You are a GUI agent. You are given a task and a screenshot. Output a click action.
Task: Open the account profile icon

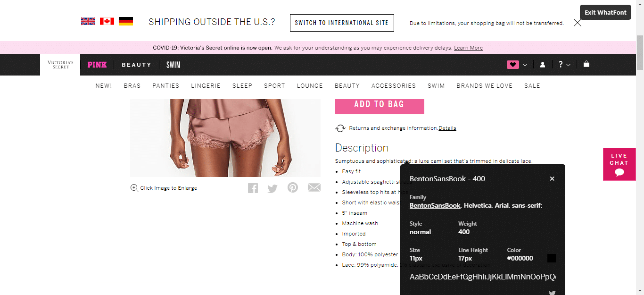[x=543, y=65]
